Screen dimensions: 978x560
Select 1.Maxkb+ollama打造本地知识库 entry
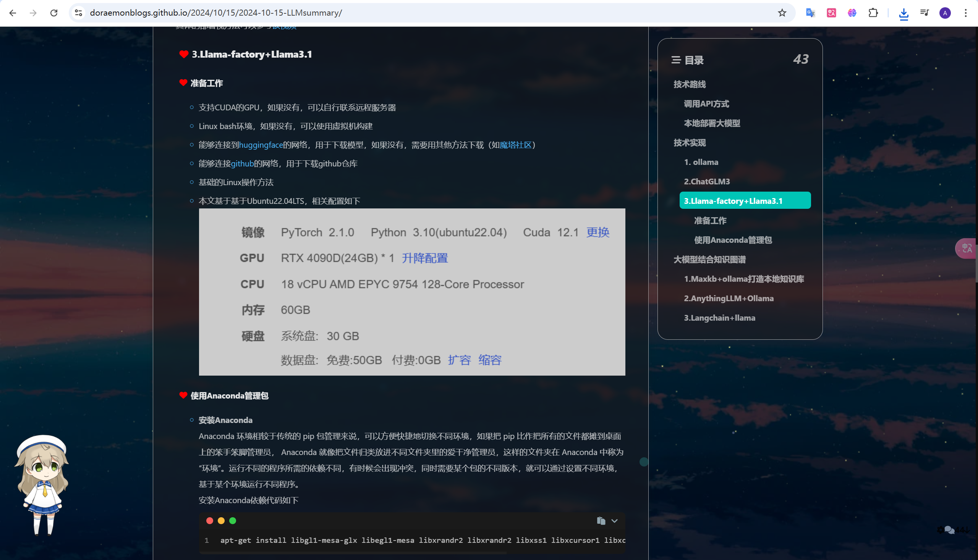(744, 279)
